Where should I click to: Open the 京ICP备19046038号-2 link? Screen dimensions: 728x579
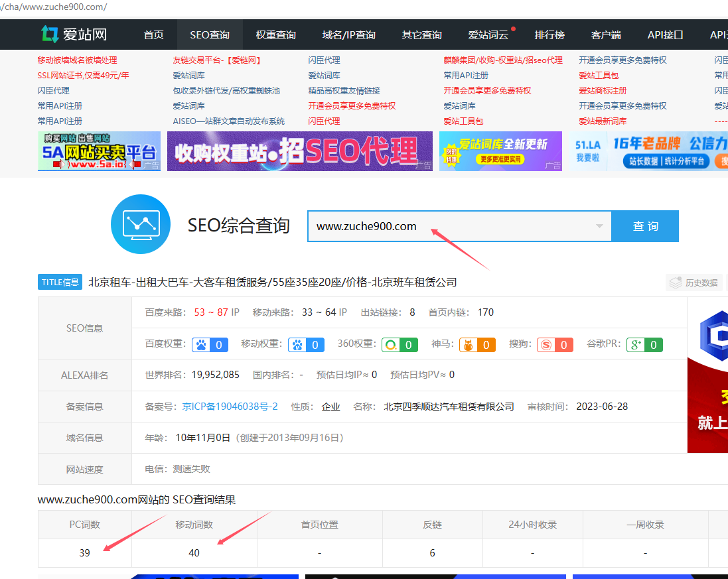pyautogui.click(x=230, y=407)
